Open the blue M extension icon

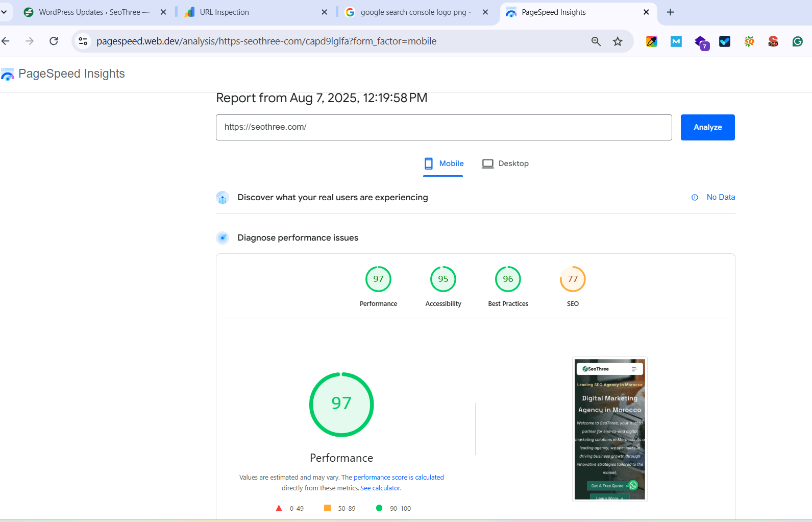point(676,41)
